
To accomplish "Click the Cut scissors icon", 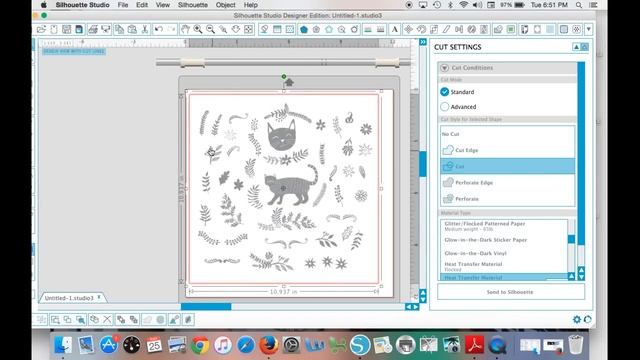I will pos(144,29).
